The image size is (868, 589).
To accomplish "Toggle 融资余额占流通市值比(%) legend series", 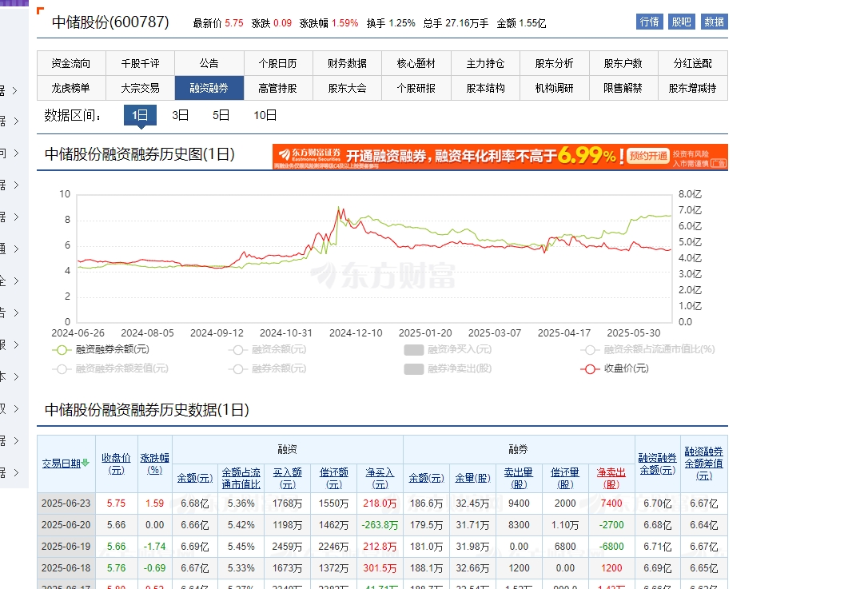I will (647, 349).
